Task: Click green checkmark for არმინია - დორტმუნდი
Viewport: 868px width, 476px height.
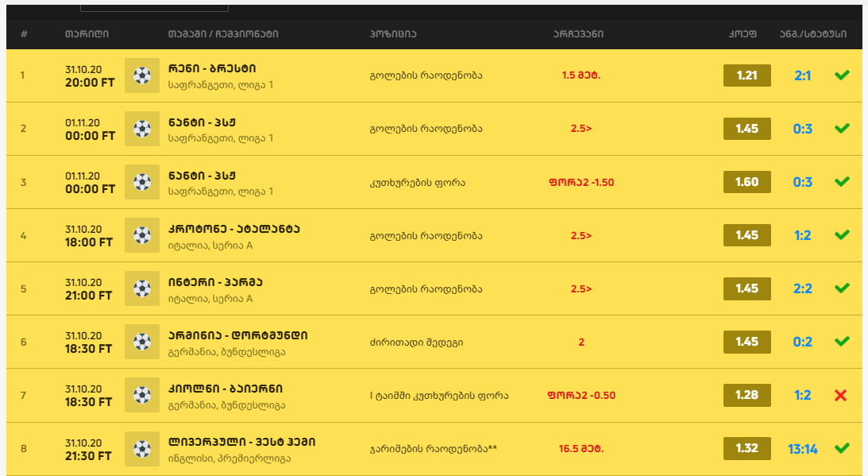Action: click(x=842, y=341)
